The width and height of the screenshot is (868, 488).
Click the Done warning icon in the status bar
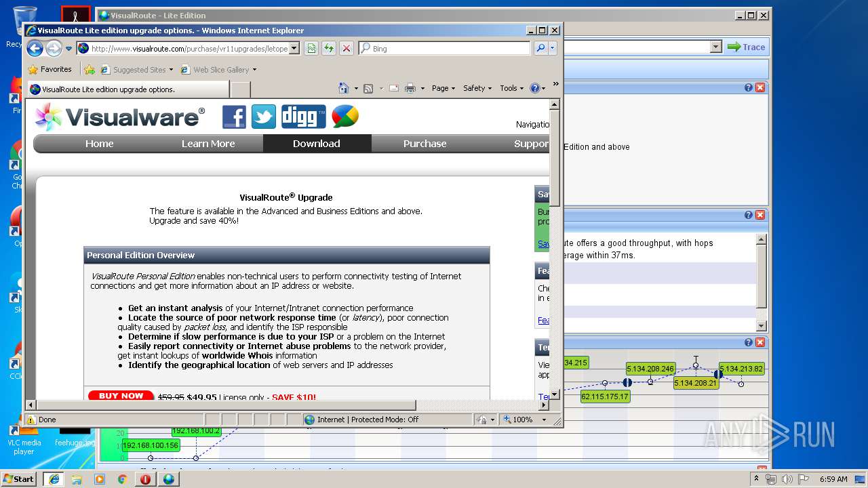point(31,420)
